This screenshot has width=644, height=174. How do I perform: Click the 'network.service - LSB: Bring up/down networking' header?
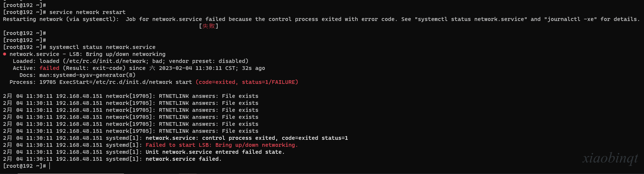[87, 54]
